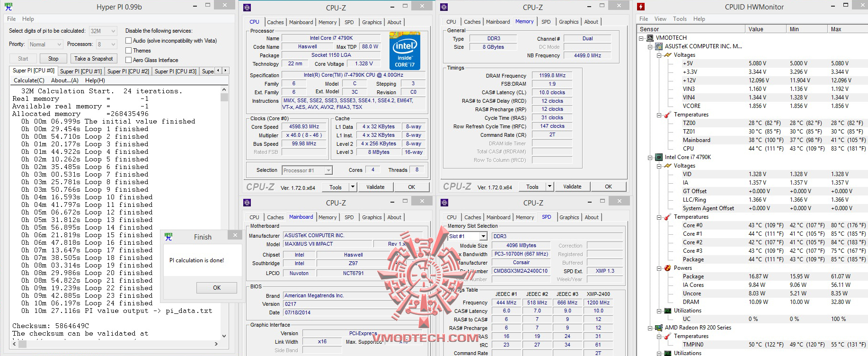Click the Hyper PI icon in Finish dialog
The height and width of the screenshot is (356, 868).
click(x=168, y=237)
